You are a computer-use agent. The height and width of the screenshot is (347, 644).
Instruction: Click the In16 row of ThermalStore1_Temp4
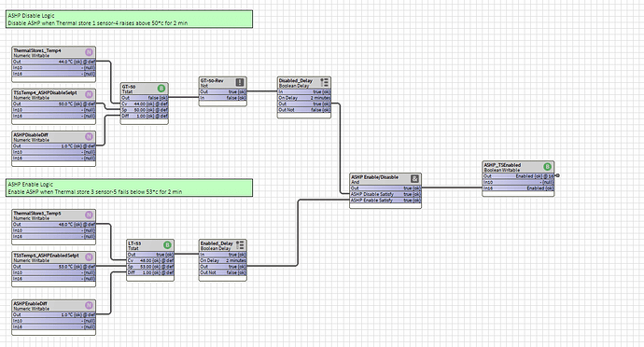click(x=54, y=74)
